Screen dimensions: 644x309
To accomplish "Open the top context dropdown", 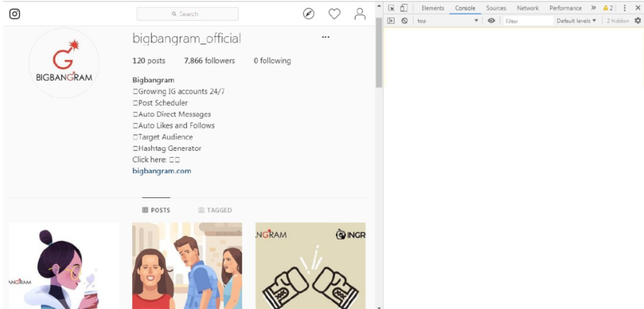I will tap(448, 20).
